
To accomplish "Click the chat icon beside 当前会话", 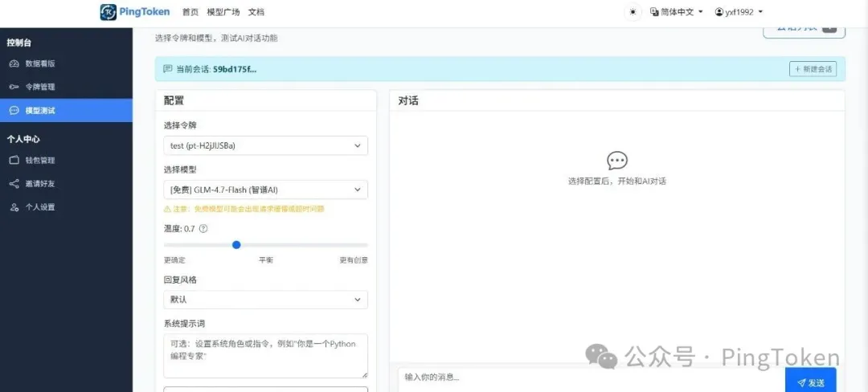I will click(x=168, y=69).
